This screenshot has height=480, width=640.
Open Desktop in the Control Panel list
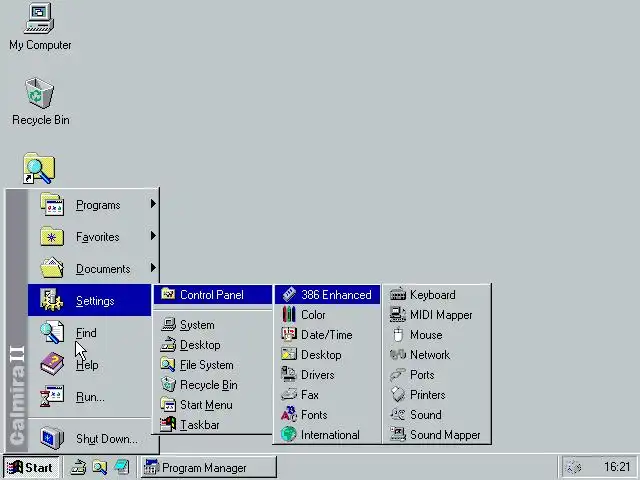(327, 354)
